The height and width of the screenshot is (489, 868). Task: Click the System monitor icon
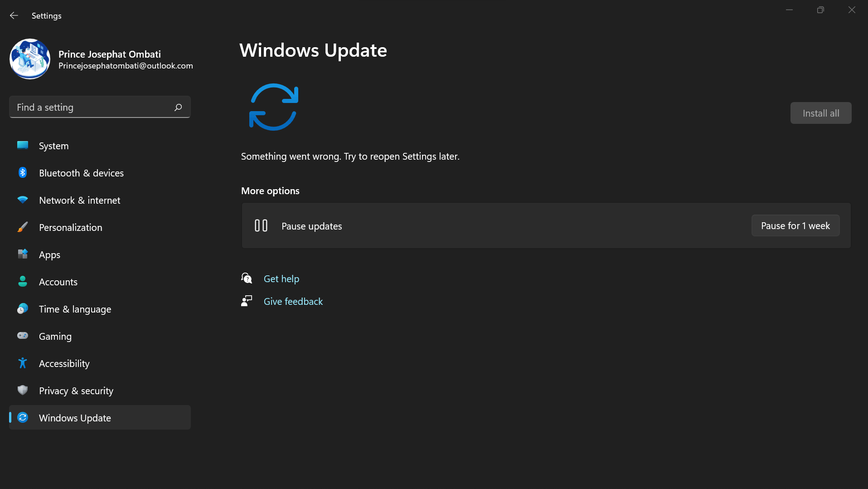(23, 145)
